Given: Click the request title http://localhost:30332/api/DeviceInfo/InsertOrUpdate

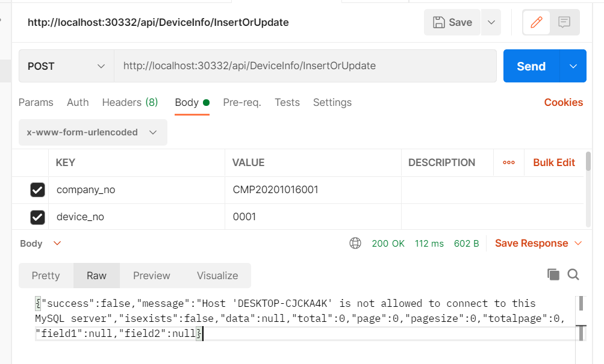Looking at the screenshot, I should click(x=158, y=22).
